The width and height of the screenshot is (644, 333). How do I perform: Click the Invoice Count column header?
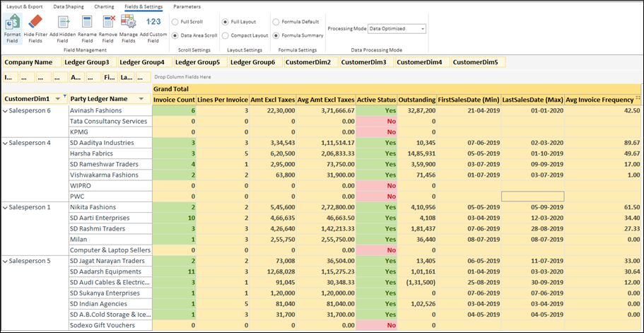(173, 100)
